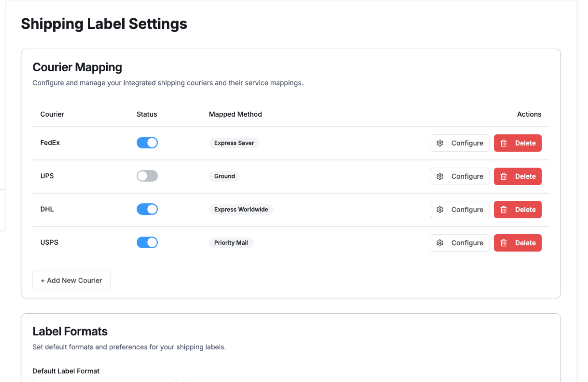This screenshot has height=382, width=588.
Task: Click the trash icon in FedEx row
Action: coord(503,143)
